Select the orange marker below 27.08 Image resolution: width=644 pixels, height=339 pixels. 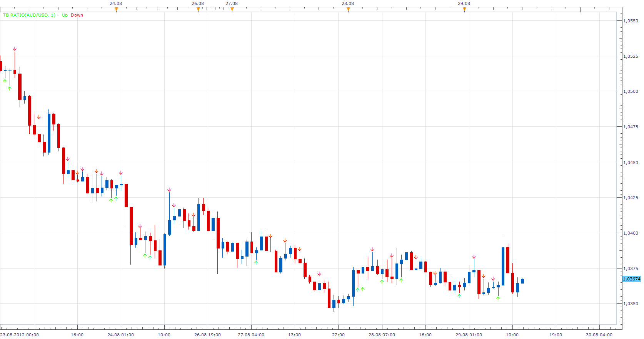(232, 9)
